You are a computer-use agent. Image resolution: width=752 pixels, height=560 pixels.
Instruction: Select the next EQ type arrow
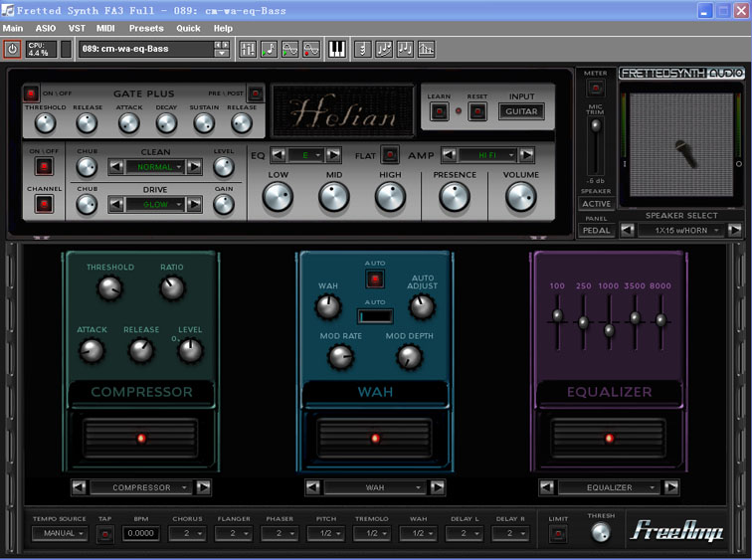[x=334, y=155]
